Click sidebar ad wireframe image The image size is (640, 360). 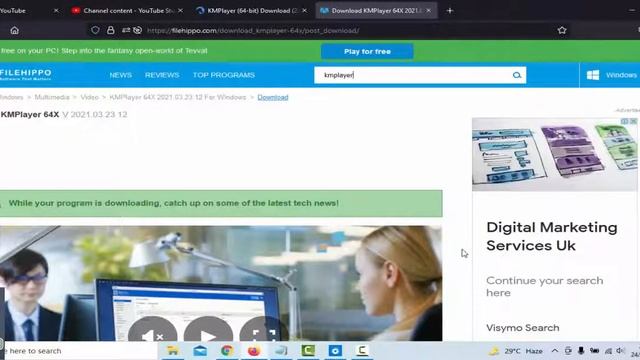pyautogui.click(x=554, y=155)
